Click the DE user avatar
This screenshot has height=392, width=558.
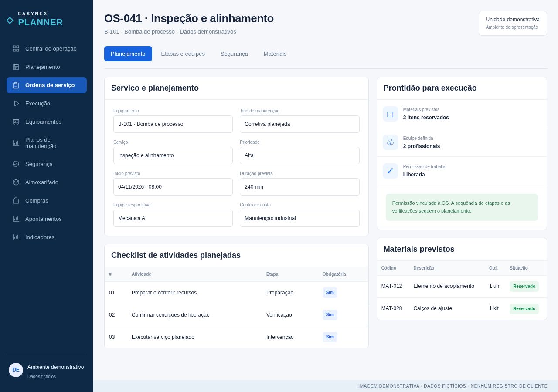pos(16,370)
